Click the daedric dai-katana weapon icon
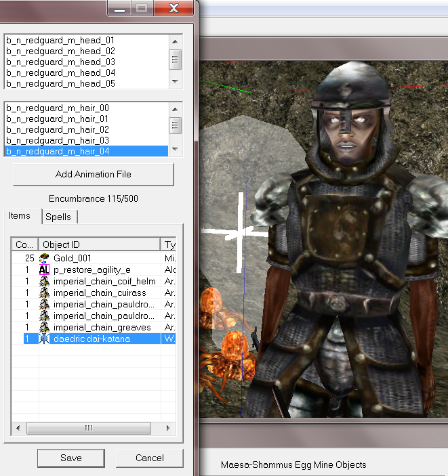Viewport: 448px width, 476px height. [x=44, y=339]
